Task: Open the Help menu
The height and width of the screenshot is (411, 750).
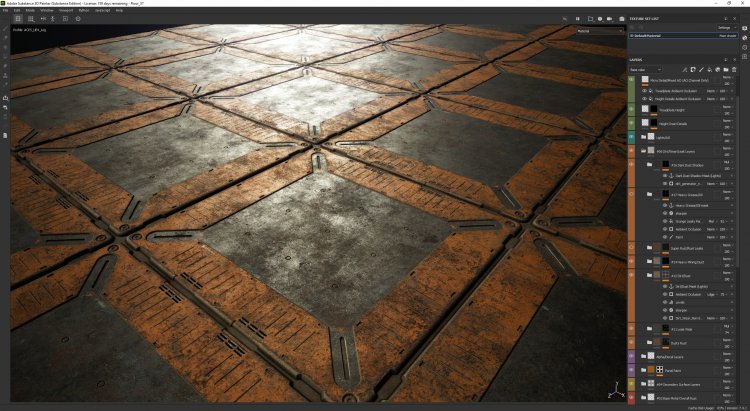Action: [x=120, y=10]
